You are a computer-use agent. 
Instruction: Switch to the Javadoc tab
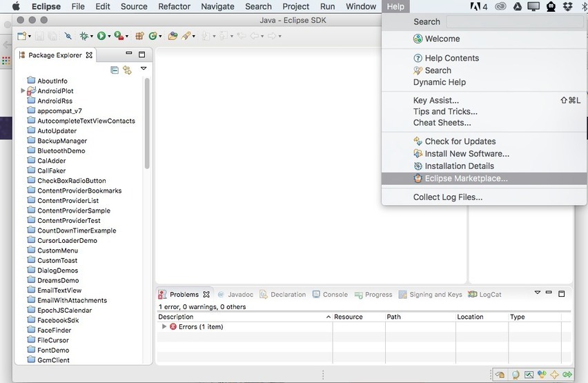[235, 295]
